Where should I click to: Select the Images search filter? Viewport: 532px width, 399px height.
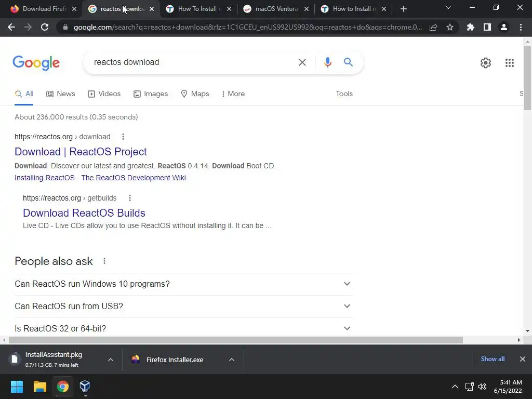[x=151, y=94]
